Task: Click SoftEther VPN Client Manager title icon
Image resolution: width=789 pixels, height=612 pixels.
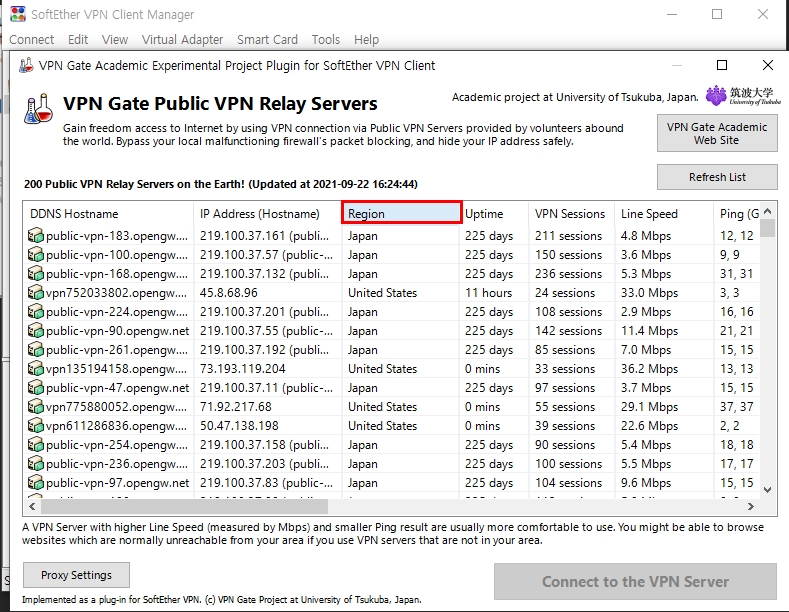Action: click(18, 14)
